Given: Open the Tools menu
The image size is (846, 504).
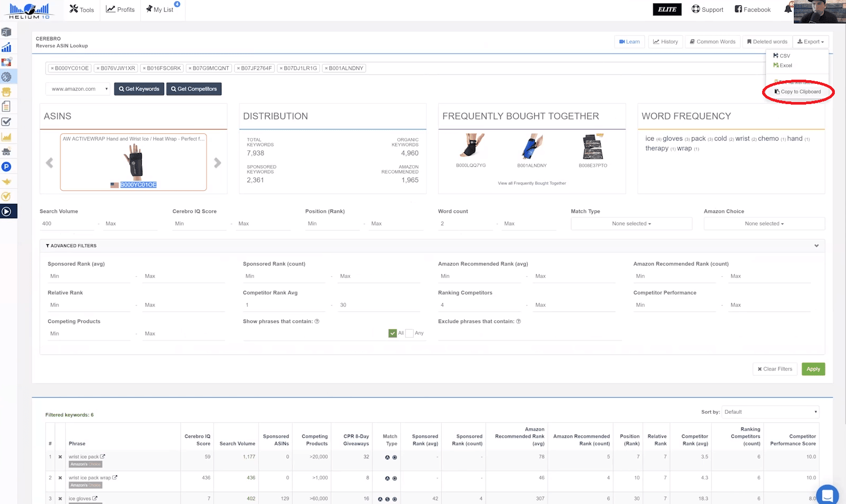Looking at the screenshot, I should pyautogui.click(x=82, y=10).
